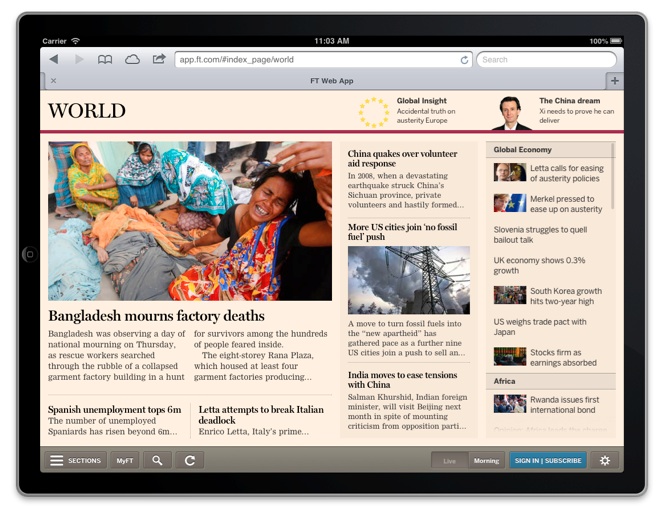This screenshot has width=660, height=510.
Task: Open More US cities join fossil fuel push
Action: click(x=402, y=232)
